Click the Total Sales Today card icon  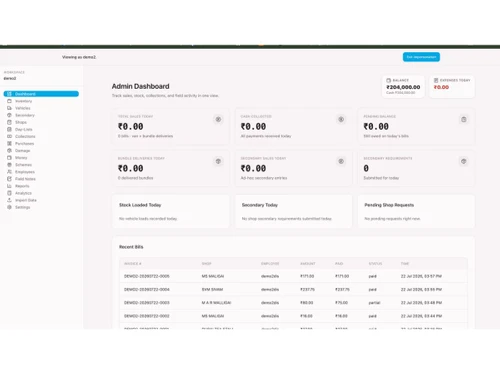(x=218, y=119)
